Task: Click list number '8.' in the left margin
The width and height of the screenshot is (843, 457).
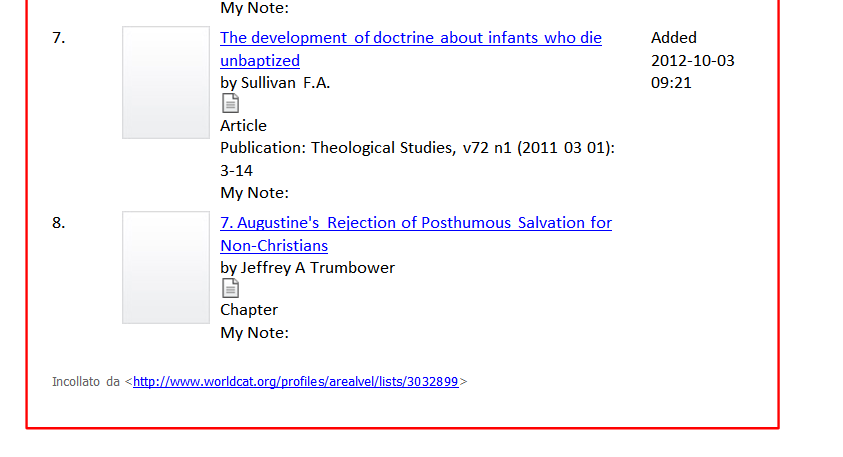Action: coord(59,223)
